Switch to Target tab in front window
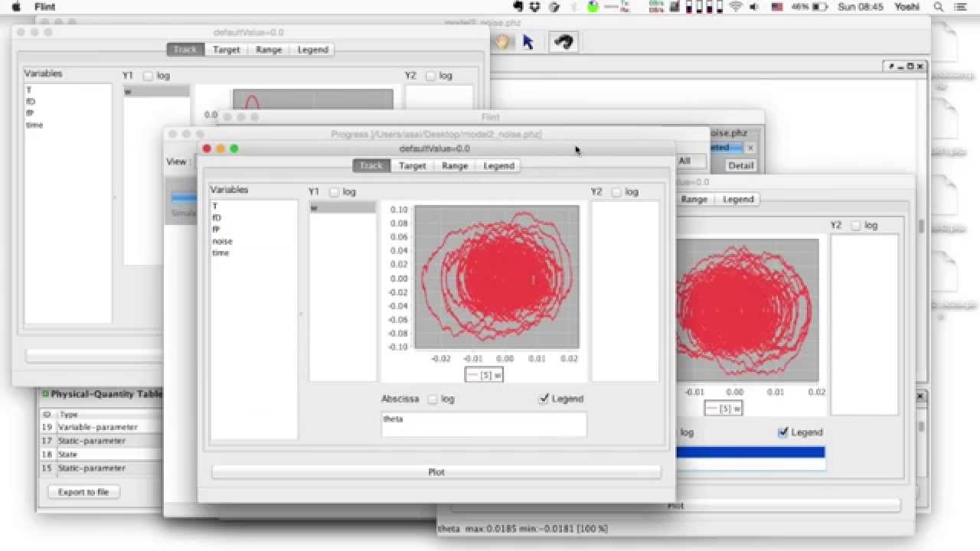Screen dimensions: 980x551 (412, 166)
